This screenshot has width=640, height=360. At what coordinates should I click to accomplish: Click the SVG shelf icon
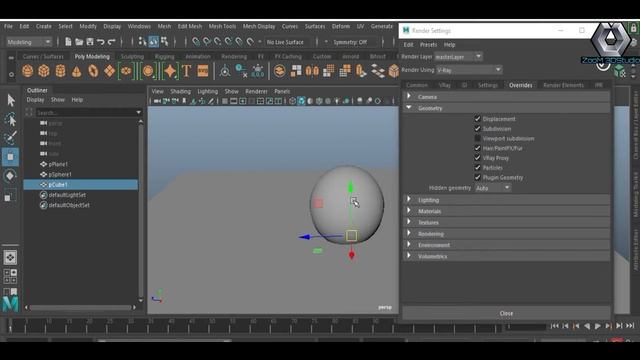coord(203,71)
